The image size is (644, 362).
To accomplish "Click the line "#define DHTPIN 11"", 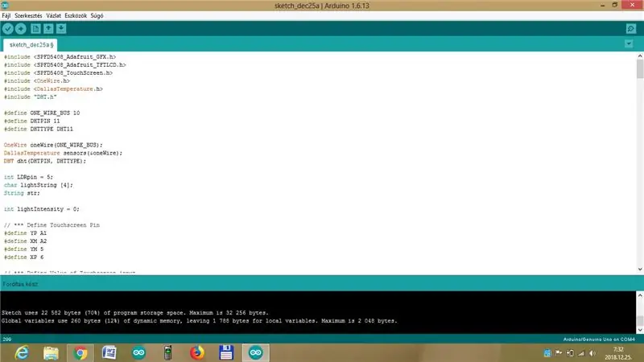I will [31, 121].
